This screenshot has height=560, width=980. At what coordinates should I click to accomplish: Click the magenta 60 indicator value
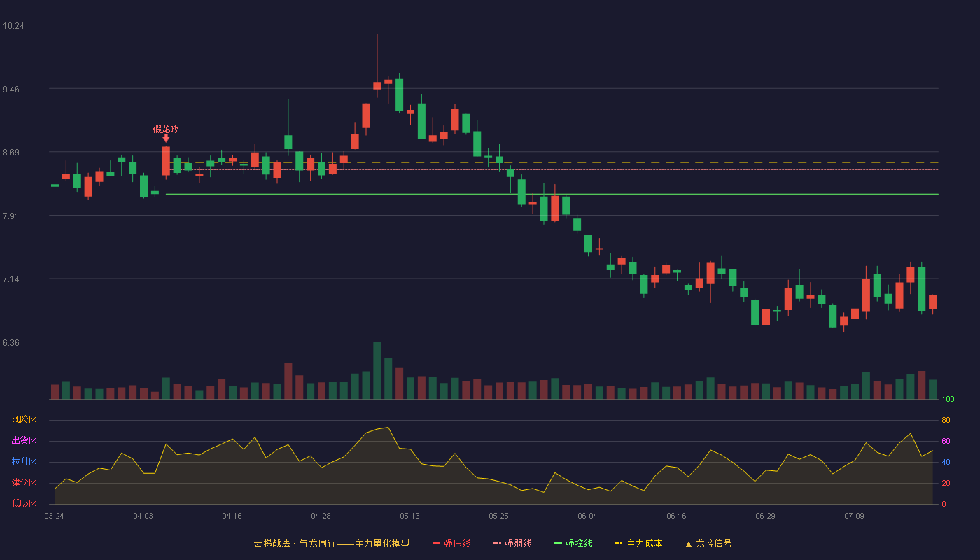[x=946, y=441]
